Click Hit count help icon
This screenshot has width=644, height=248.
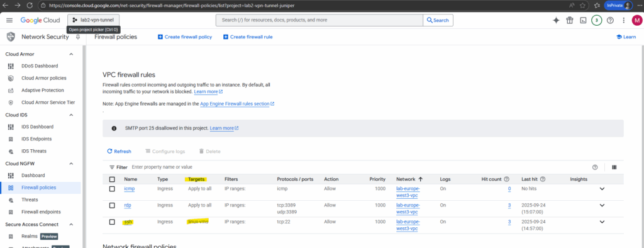(x=506, y=179)
